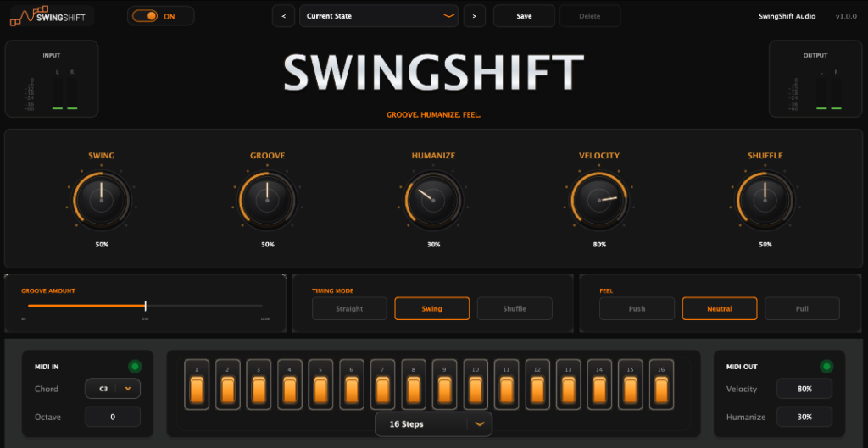Click the MIDI OUT Velocity 80% field
This screenshot has height=448, width=868.
(804, 389)
